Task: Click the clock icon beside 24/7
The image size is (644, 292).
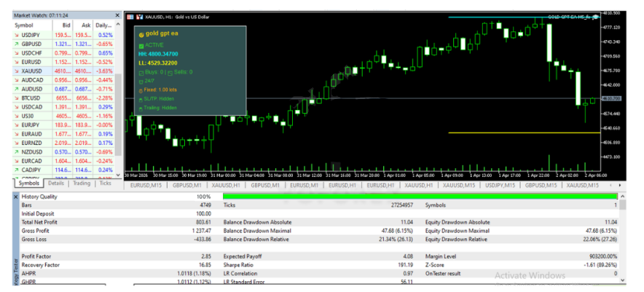Action: click(141, 81)
